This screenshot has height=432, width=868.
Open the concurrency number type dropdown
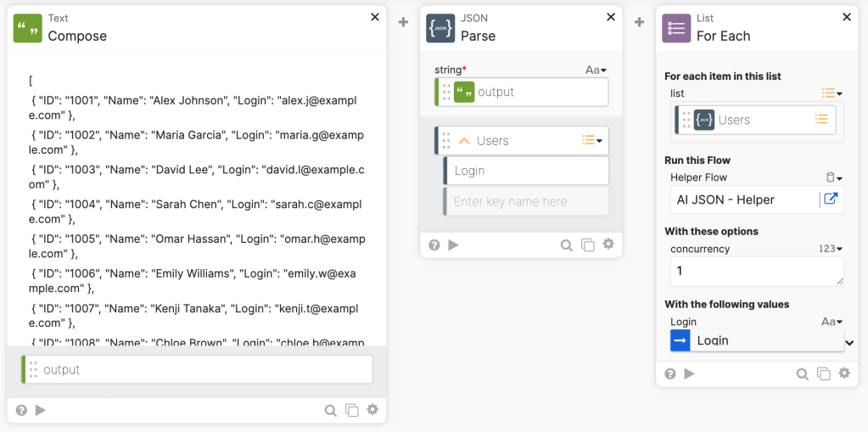coord(831,250)
